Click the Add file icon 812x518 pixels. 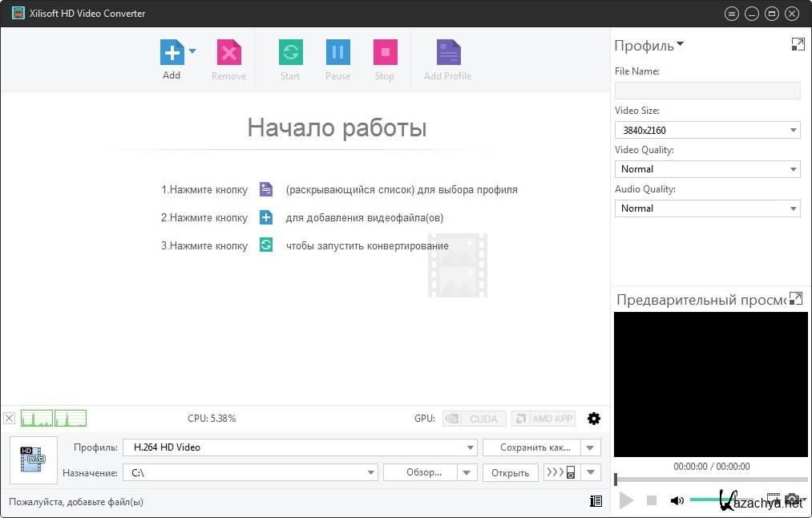coord(172,53)
